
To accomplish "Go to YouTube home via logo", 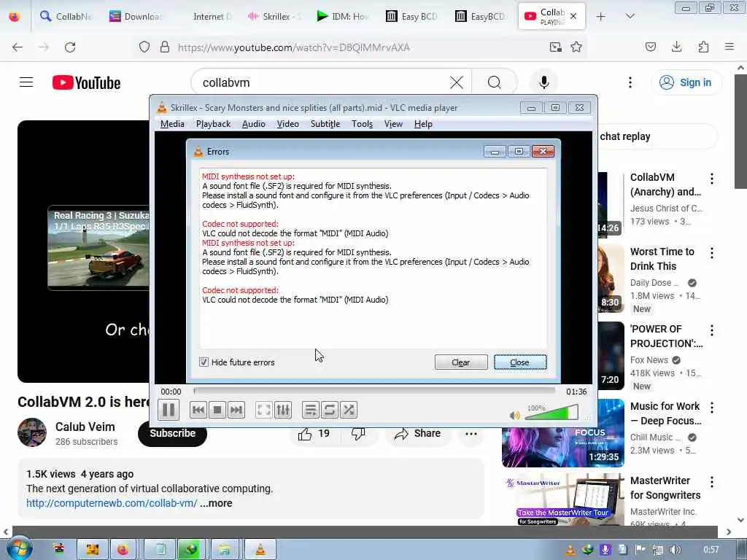I will pyautogui.click(x=86, y=82).
